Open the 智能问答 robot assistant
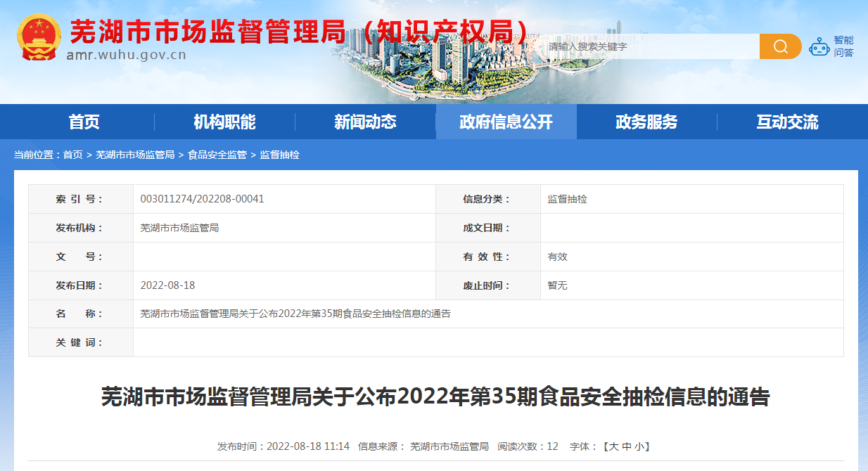 click(x=831, y=47)
